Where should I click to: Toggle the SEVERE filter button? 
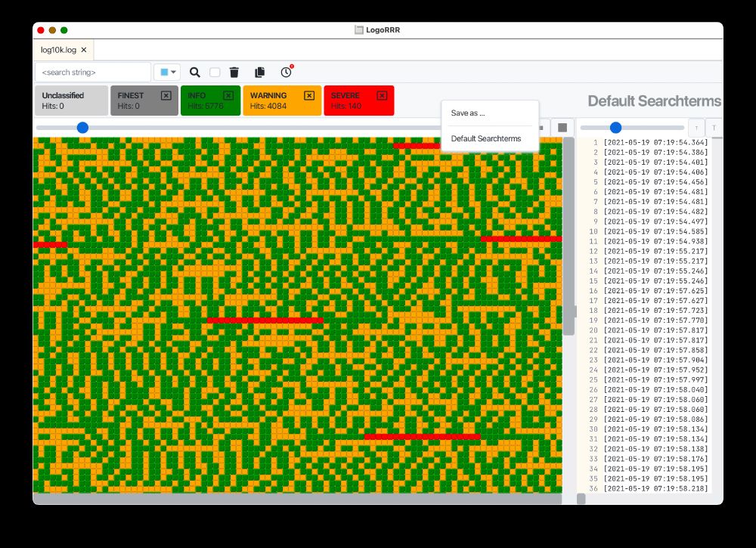click(359, 101)
